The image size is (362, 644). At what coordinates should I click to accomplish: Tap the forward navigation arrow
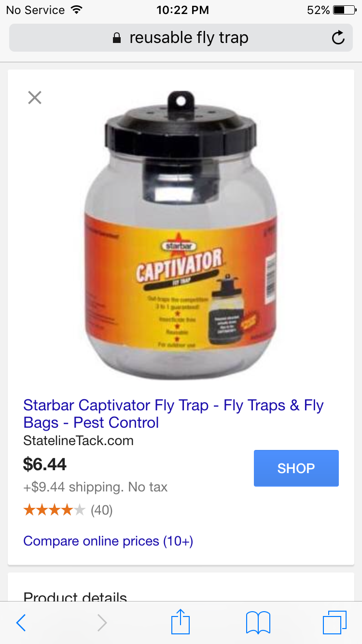point(102,623)
